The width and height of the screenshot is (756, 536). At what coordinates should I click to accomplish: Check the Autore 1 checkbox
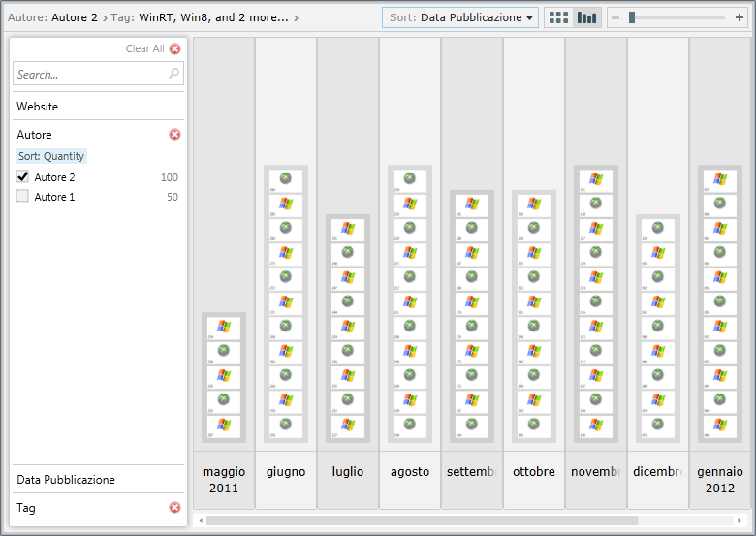(22, 196)
